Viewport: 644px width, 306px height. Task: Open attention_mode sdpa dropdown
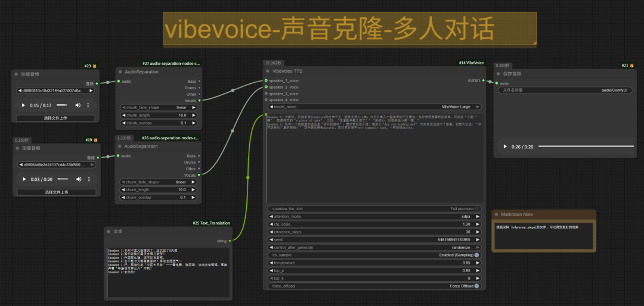(x=374, y=217)
